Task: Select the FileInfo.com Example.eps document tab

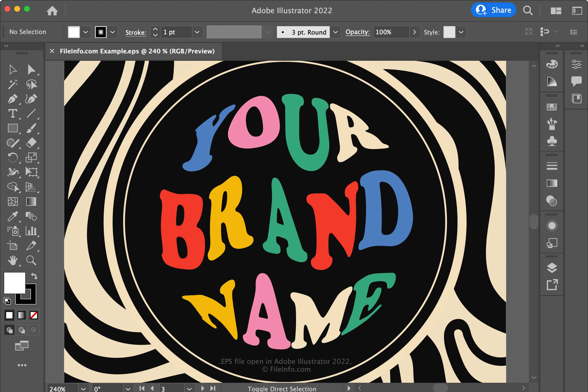Action: pyautogui.click(x=137, y=51)
